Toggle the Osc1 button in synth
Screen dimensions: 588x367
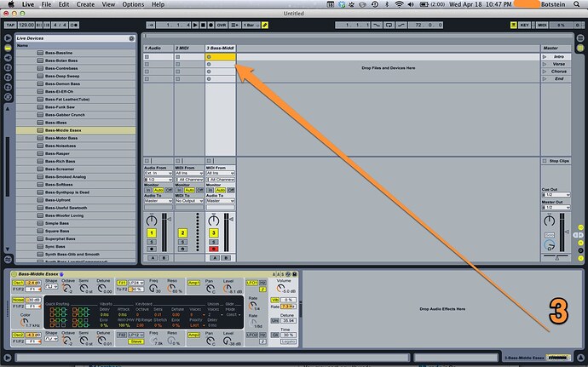18,283
